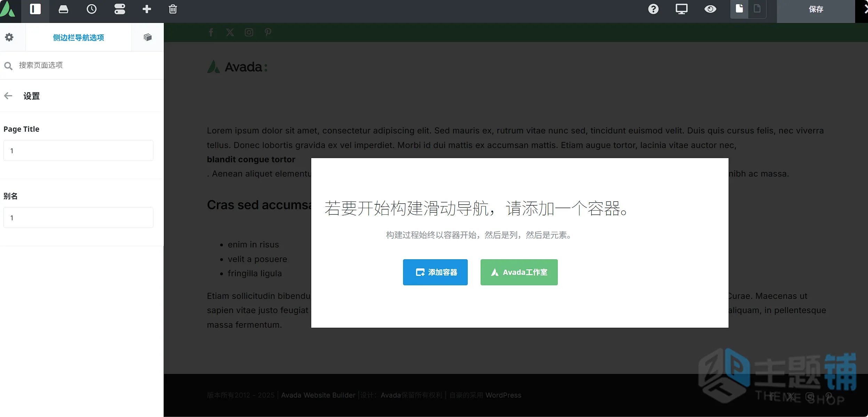Viewport: 868px width, 417px height.
Task: Open the settings gear tab
Action: point(9,37)
